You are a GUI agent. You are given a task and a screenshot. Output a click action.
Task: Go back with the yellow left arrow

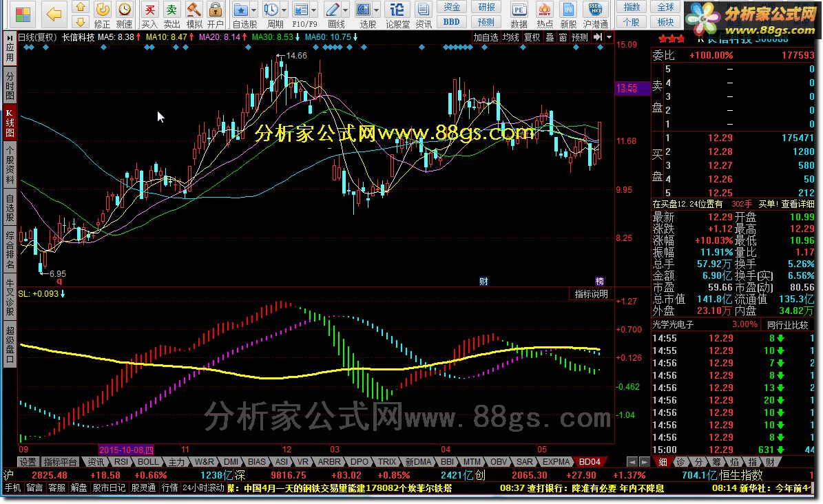(54, 14)
